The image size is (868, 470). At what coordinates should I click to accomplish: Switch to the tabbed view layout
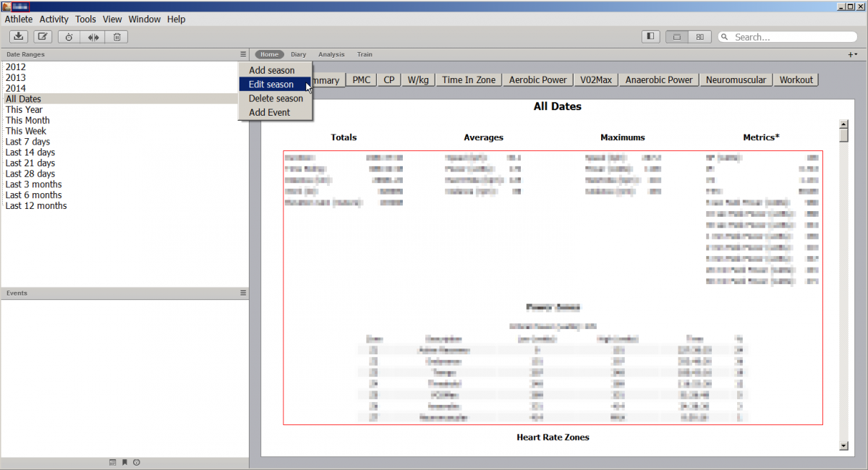point(676,37)
